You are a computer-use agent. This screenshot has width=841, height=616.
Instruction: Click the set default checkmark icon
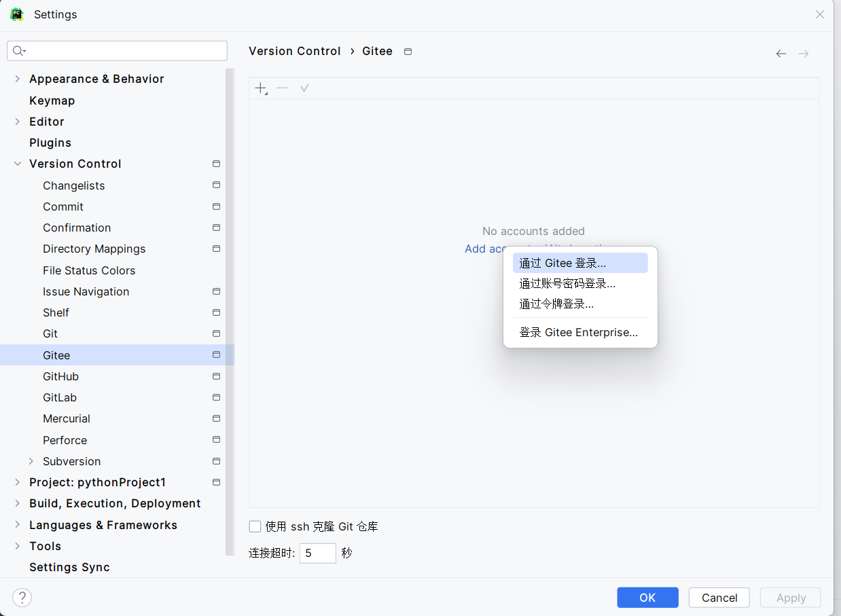point(304,88)
